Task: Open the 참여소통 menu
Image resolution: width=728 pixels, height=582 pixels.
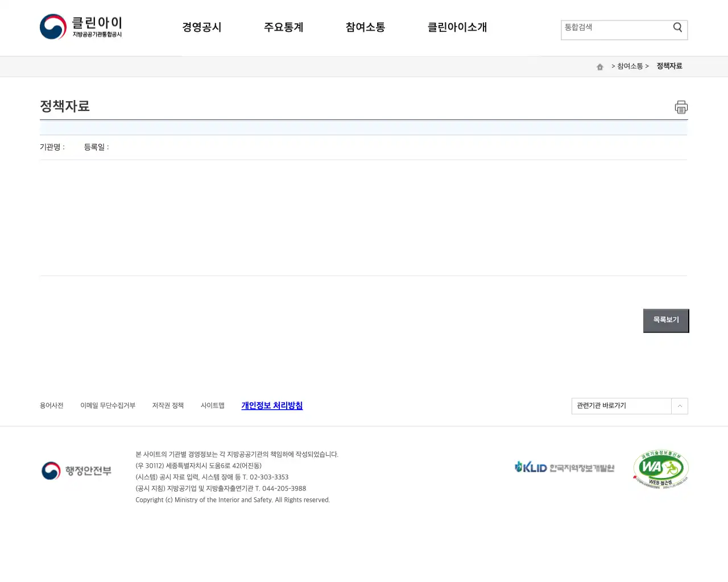Action: pyautogui.click(x=365, y=27)
